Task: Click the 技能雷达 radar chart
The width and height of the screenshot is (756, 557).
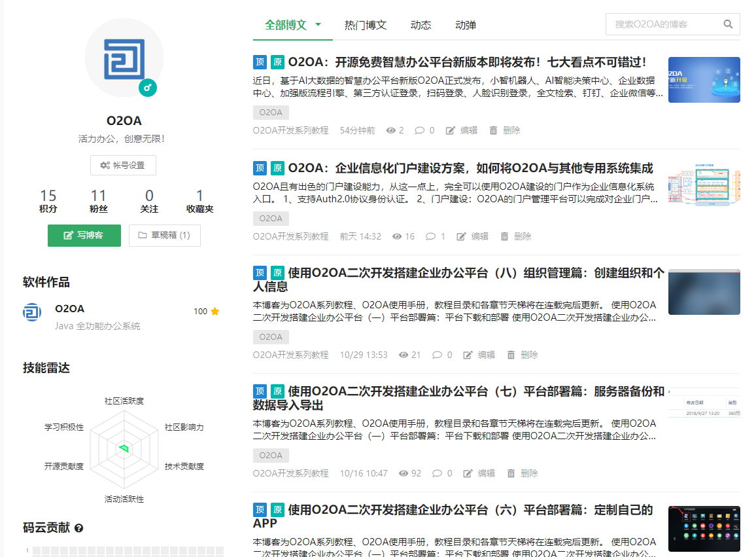Action: (124, 449)
